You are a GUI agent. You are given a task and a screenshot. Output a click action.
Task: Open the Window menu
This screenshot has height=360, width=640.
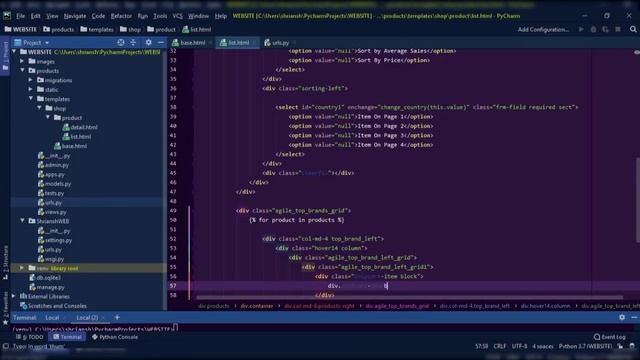pyautogui.click(x=198, y=16)
